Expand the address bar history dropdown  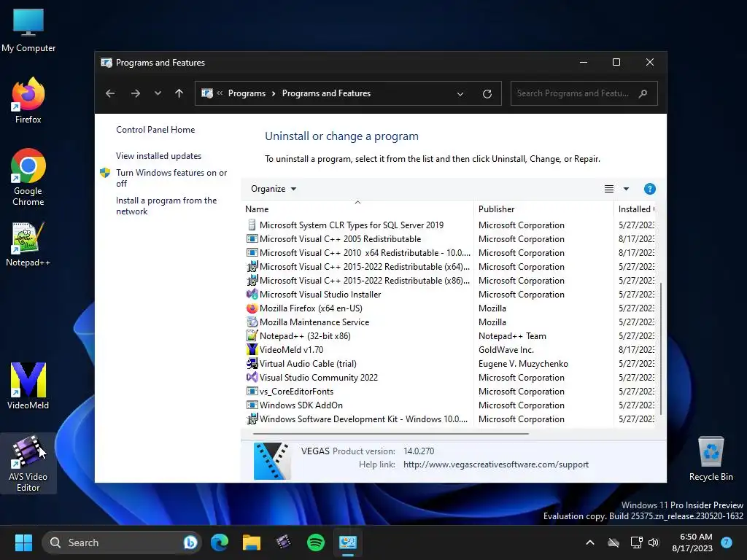point(460,94)
